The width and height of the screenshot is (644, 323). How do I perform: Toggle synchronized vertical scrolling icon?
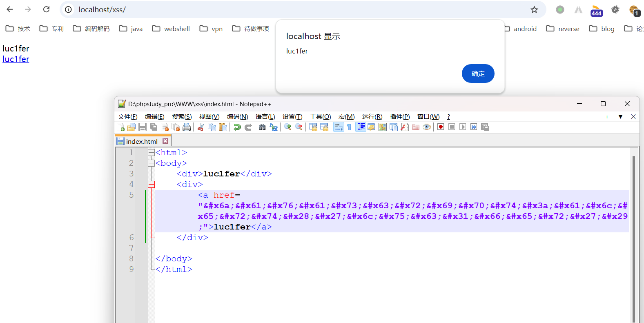[x=313, y=127]
